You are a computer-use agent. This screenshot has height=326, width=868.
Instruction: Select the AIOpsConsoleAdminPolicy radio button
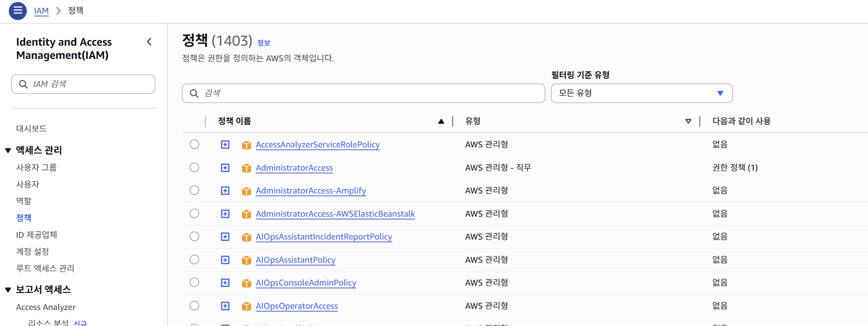coord(194,282)
